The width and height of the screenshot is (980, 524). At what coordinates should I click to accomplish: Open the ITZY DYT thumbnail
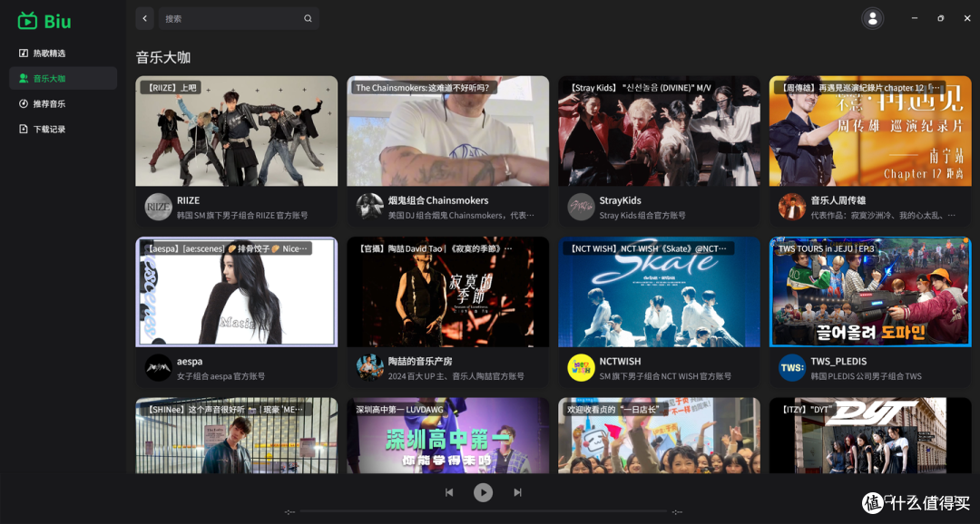click(x=870, y=435)
